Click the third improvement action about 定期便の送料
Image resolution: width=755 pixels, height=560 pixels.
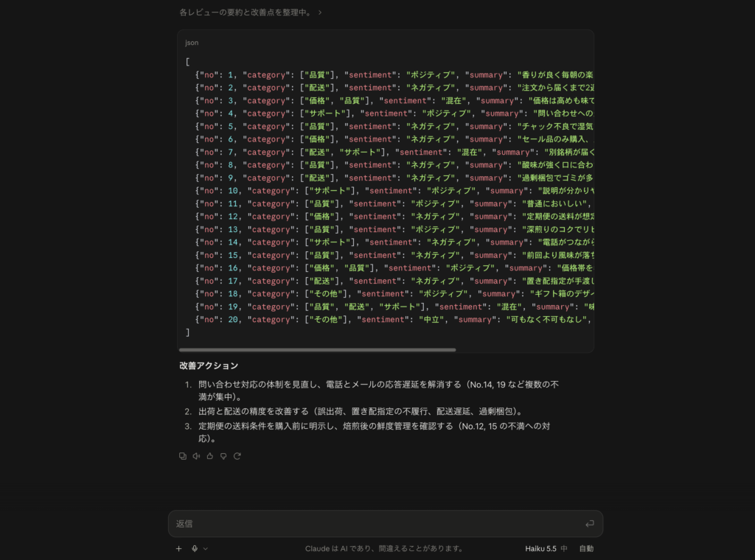point(374,432)
